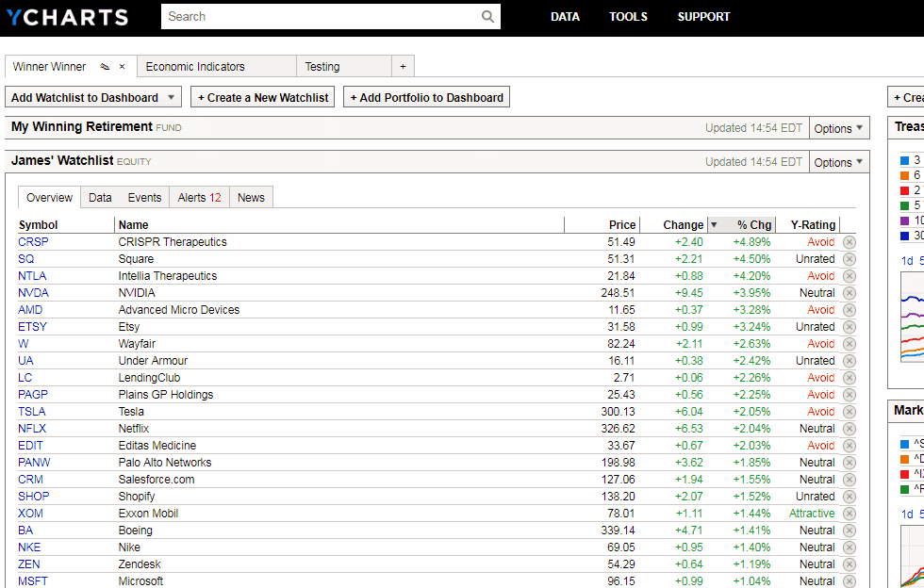924x588 pixels.
Task: Remove Advanced Micro Devices row
Action: tap(850, 310)
